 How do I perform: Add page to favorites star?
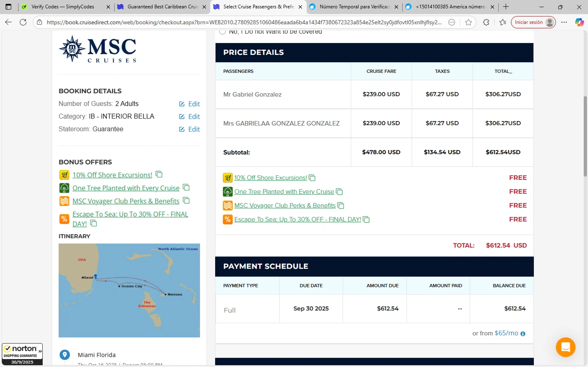tap(468, 22)
